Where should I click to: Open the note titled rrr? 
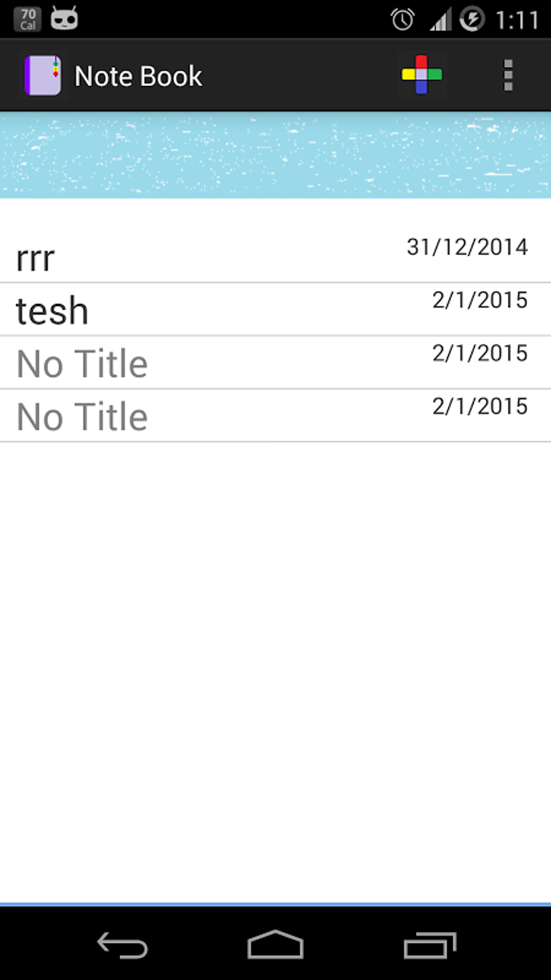pyautogui.click(x=36, y=259)
